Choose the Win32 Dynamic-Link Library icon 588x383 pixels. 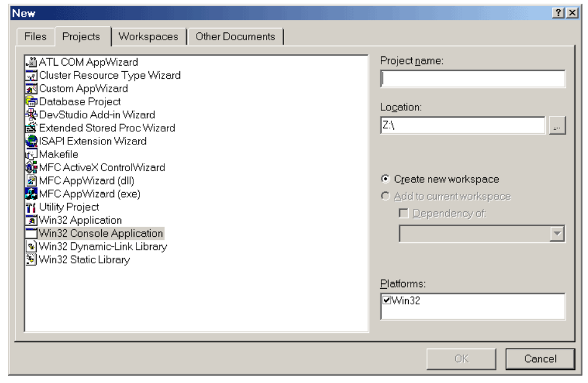32,247
